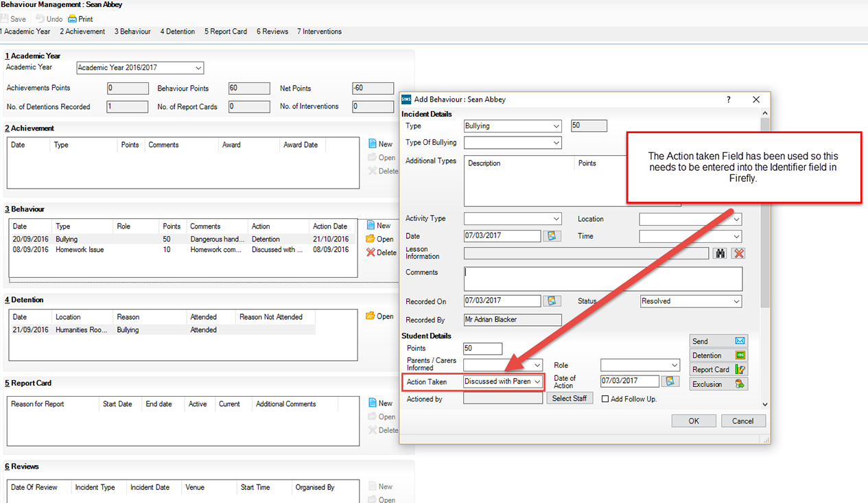The image size is (868, 503).
Task: Select the Homework Issue behaviour row
Action: [x=181, y=250]
